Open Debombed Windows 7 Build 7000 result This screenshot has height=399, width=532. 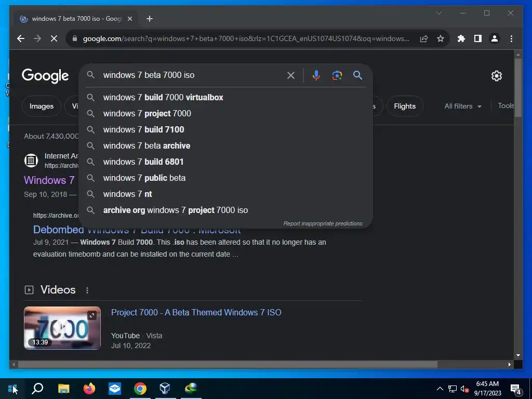137,230
